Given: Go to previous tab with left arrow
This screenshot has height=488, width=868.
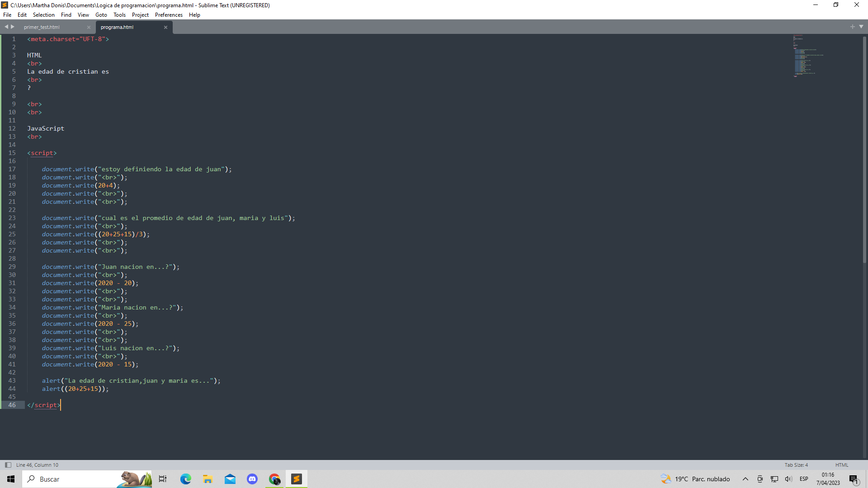Looking at the screenshot, I should pos(6,27).
